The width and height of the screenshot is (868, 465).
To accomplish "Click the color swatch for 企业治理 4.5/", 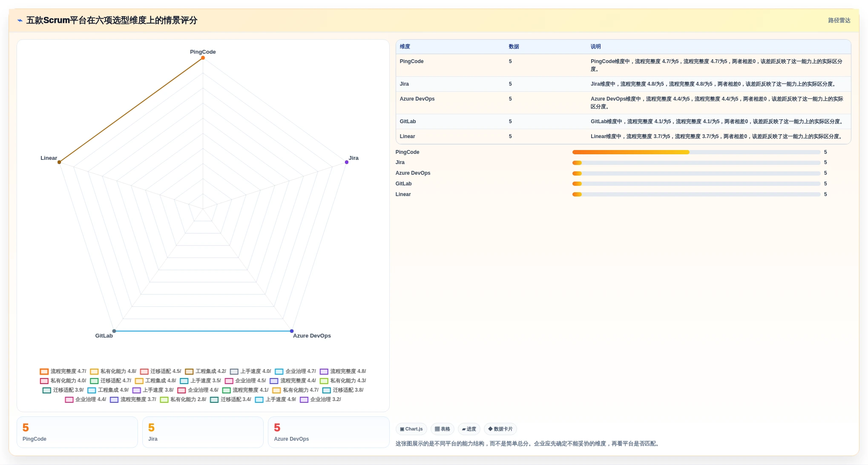I will point(229,381).
